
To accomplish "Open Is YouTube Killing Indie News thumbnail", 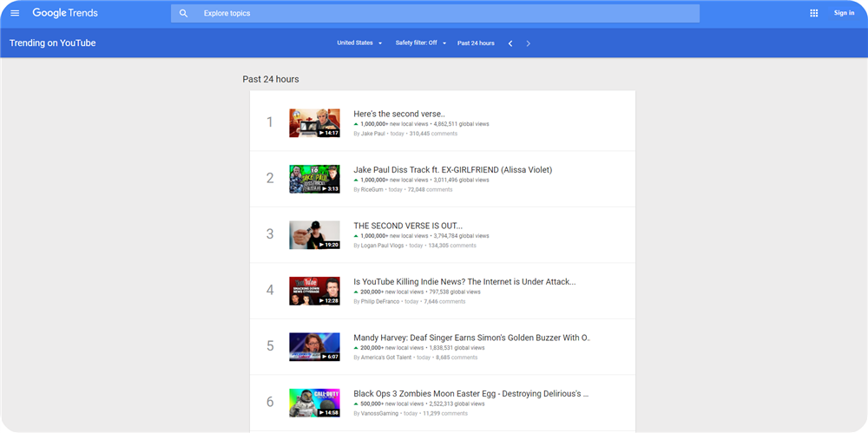I will click(x=314, y=291).
